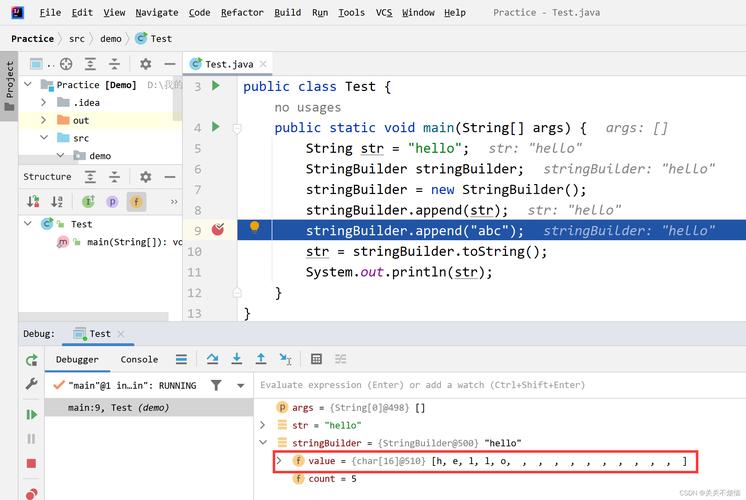The image size is (746, 500).
Task: Open the Refactor menu
Action: click(x=242, y=13)
